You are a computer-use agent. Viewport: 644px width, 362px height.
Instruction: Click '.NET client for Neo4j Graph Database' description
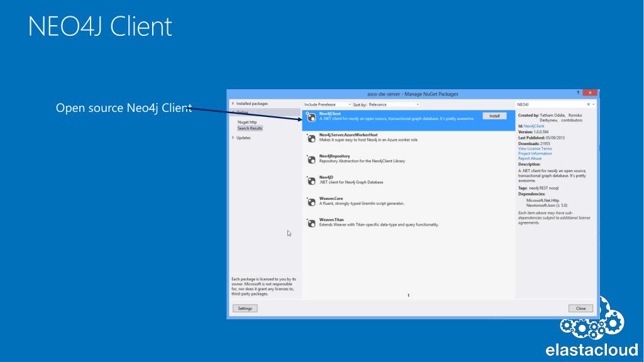(x=351, y=182)
